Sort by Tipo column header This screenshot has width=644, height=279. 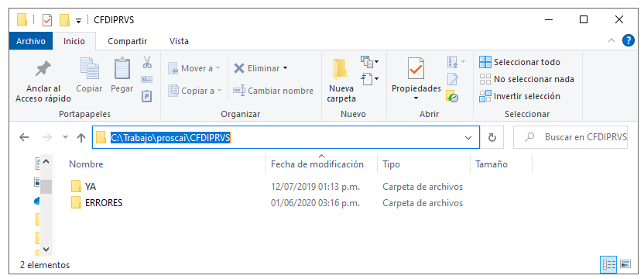tap(392, 164)
